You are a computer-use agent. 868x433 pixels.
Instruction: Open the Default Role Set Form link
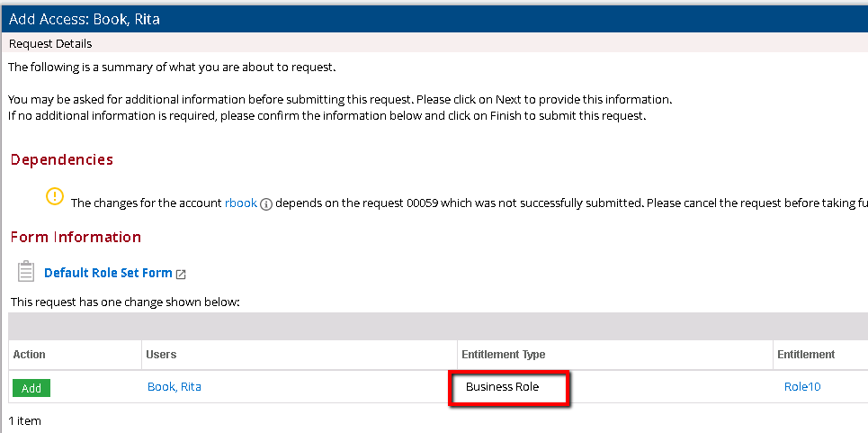pyautogui.click(x=108, y=273)
